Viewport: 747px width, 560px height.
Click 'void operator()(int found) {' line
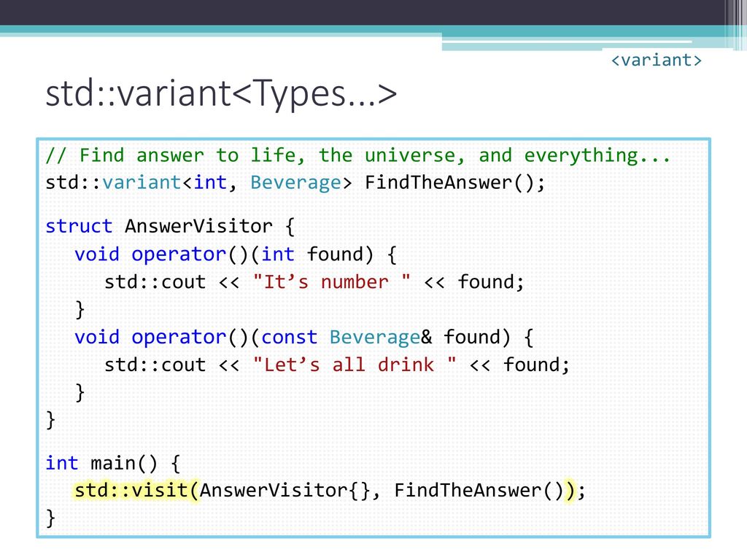pyautogui.click(x=236, y=254)
